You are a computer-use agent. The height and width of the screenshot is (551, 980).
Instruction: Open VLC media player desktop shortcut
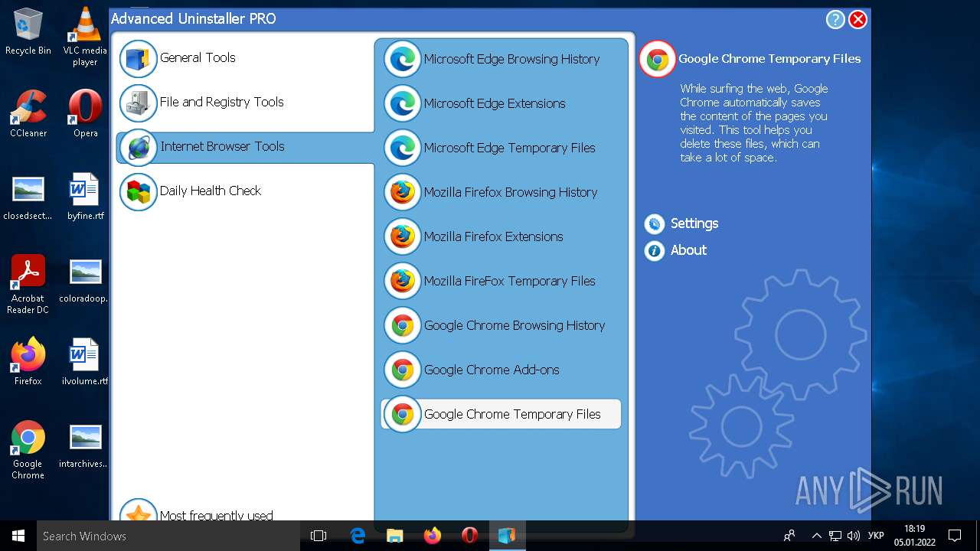coord(85,36)
